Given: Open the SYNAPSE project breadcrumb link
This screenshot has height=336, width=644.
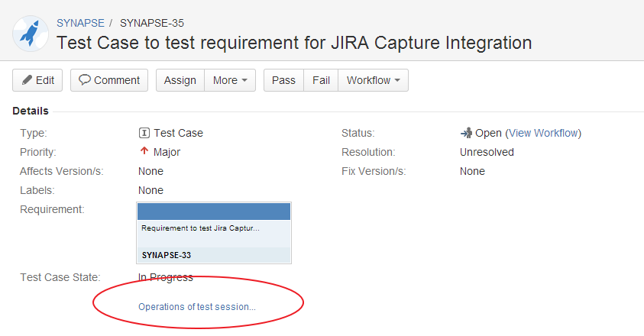Looking at the screenshot, I should (x=80, y=23).
